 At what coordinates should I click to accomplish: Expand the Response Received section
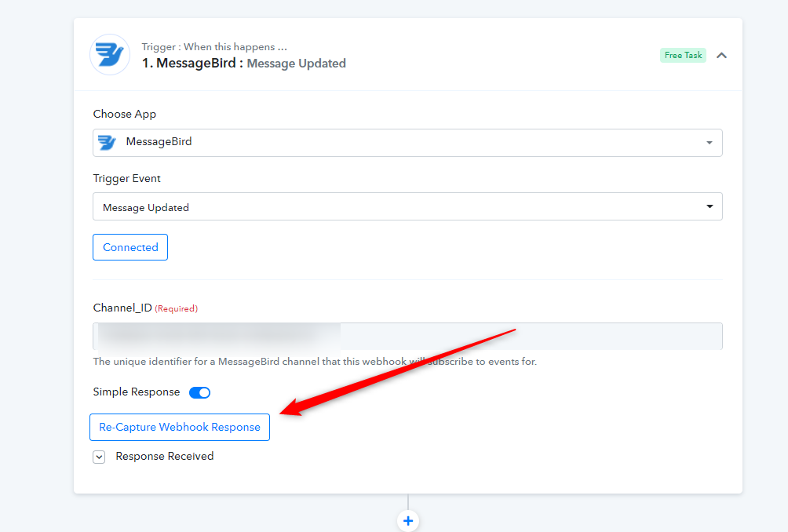click(99, 457)
